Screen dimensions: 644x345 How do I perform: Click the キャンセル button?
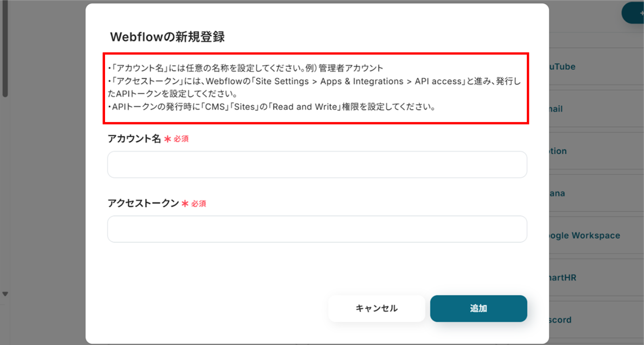tap(377, 308)
